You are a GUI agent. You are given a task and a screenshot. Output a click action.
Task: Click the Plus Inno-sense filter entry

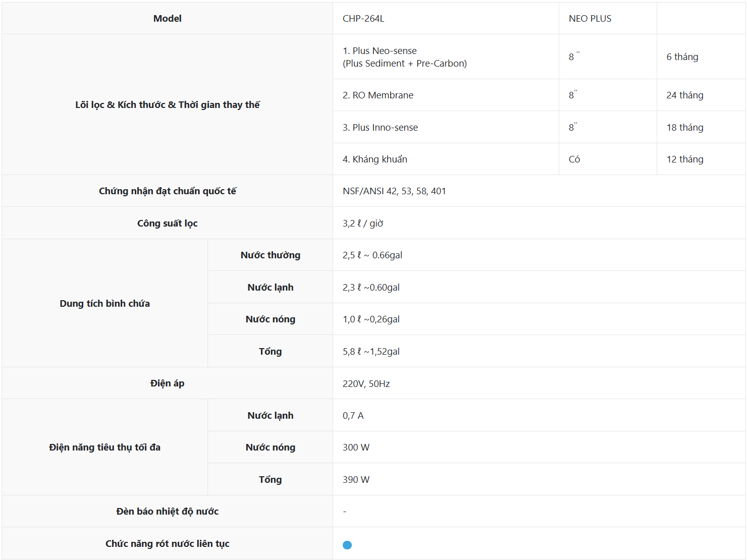[x=380, y=128]
